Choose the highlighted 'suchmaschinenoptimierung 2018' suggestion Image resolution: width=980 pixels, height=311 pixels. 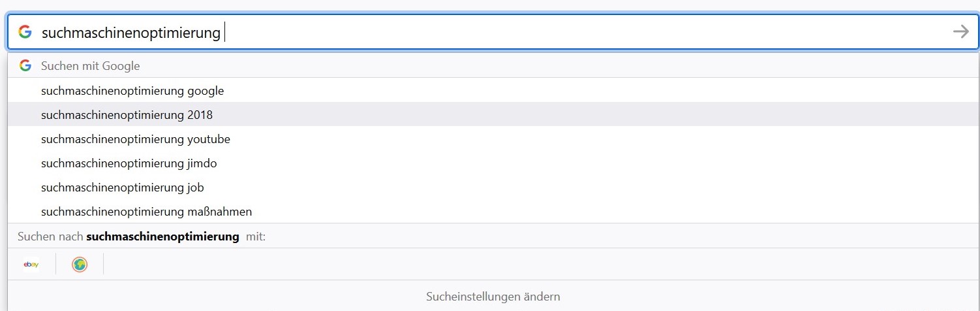[493, 114]
